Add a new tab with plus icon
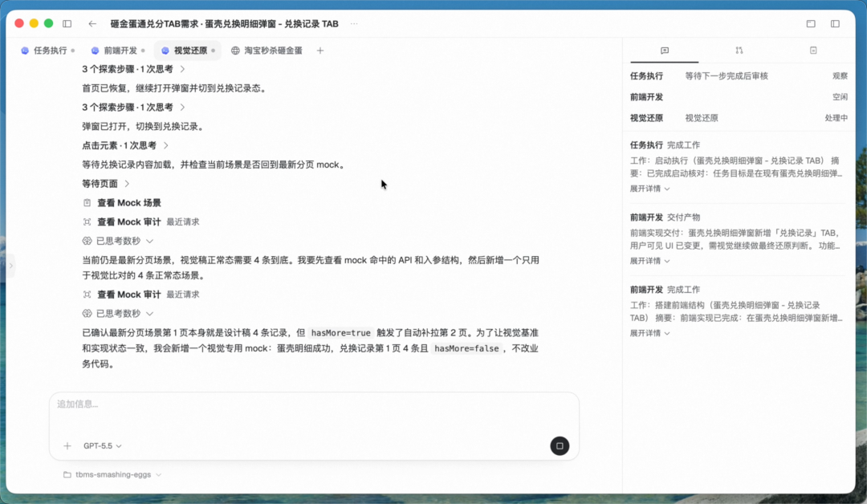867x504 pixels. pyautogui.click(x=320, y=51)
